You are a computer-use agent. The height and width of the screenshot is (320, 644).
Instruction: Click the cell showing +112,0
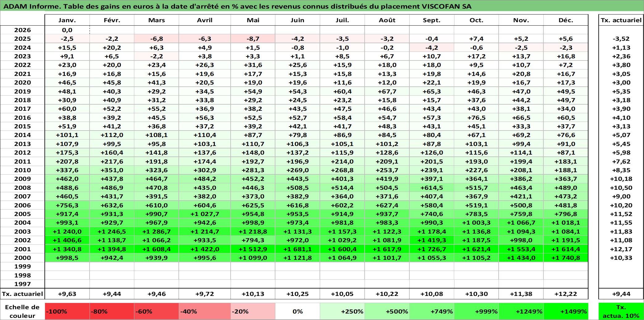[112, 135]
